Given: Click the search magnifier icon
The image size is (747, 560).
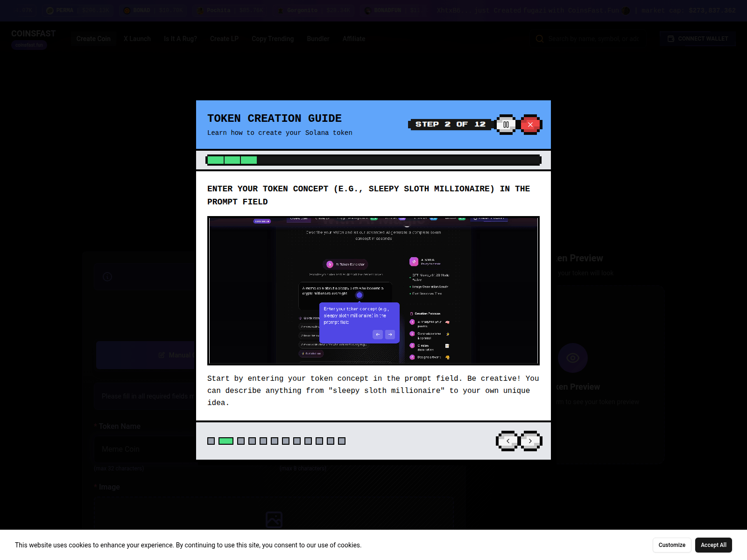Looking at the screenshot, I should [540, 39].
